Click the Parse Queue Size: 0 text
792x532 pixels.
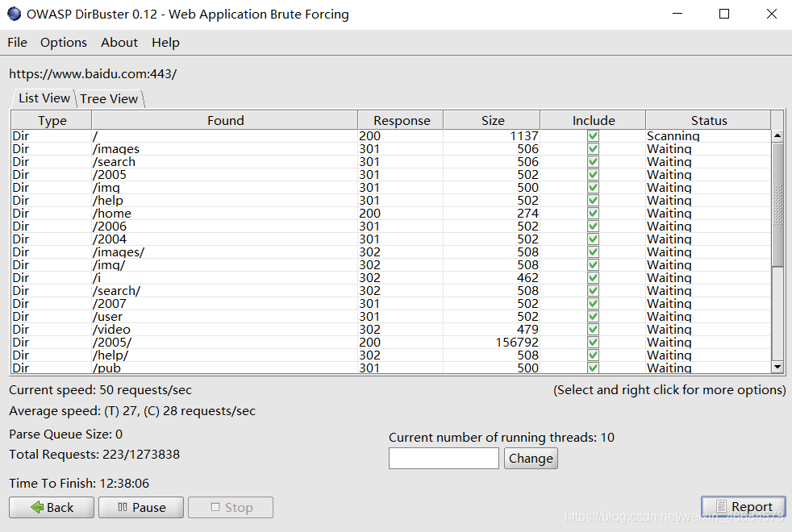tap(65, 434)
